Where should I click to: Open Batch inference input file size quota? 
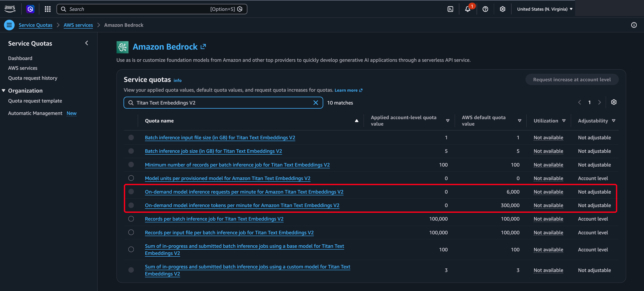(220, 138)
